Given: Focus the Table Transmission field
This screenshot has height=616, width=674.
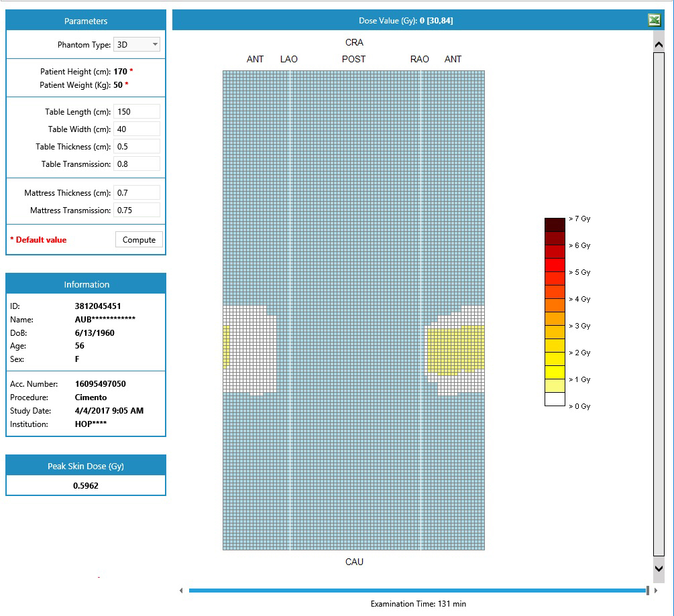Looking at the screenshot, I should [137, 164].
